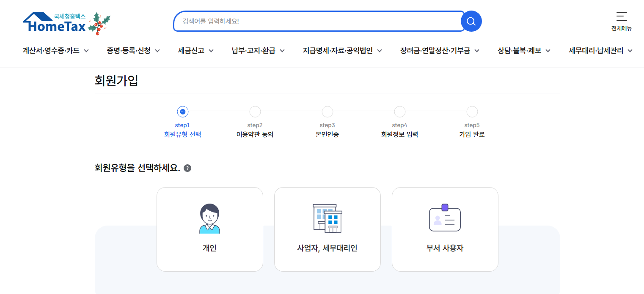
Task: Open the 계산서·영수증·카드 menu
Action: [x=51, y=51]
